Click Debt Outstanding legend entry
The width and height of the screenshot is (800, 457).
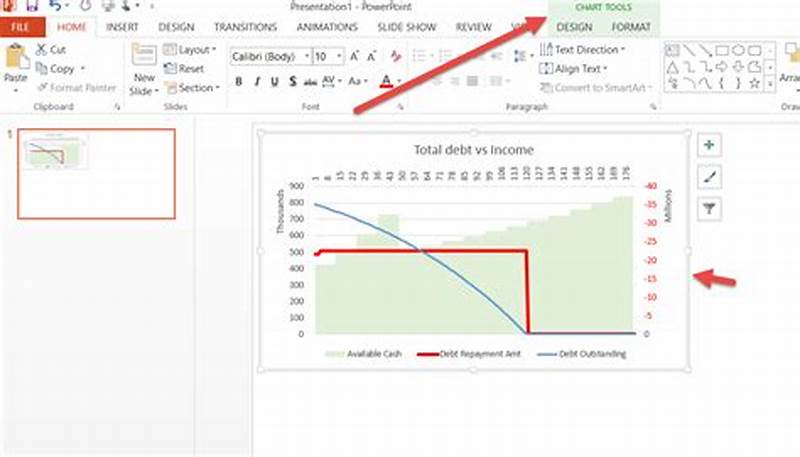582,354
